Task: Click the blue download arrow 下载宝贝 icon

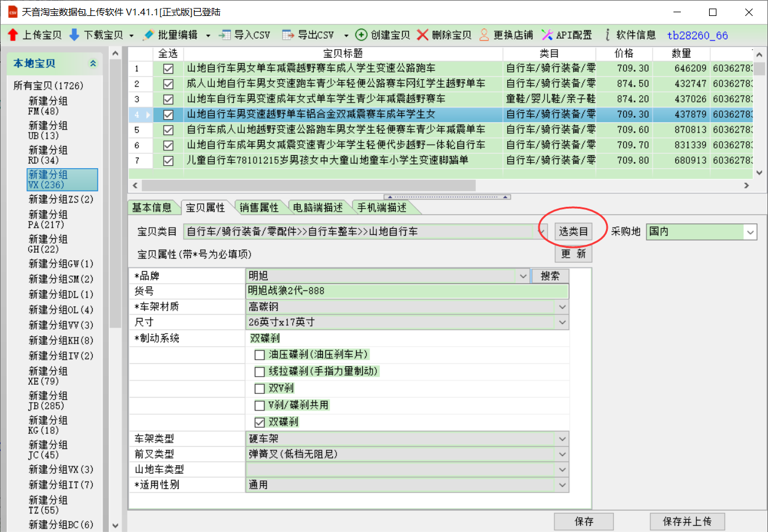Action: [x=74, y=35]
